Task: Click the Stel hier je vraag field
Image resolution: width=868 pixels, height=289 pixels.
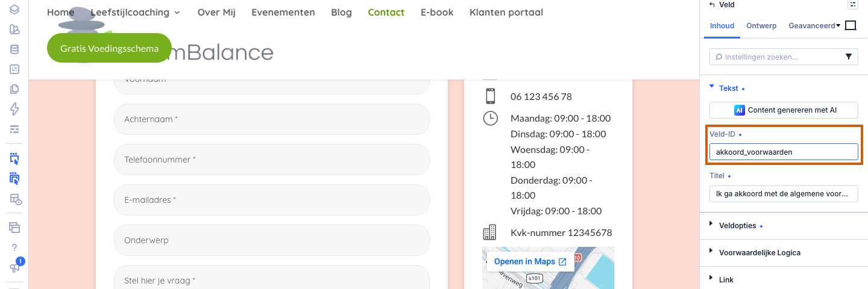Action: [272, 277]
